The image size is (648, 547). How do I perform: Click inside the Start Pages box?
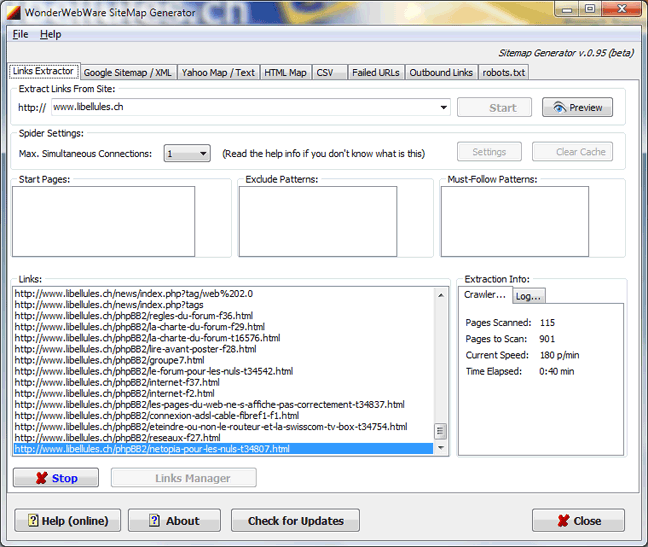coord(103,221)
